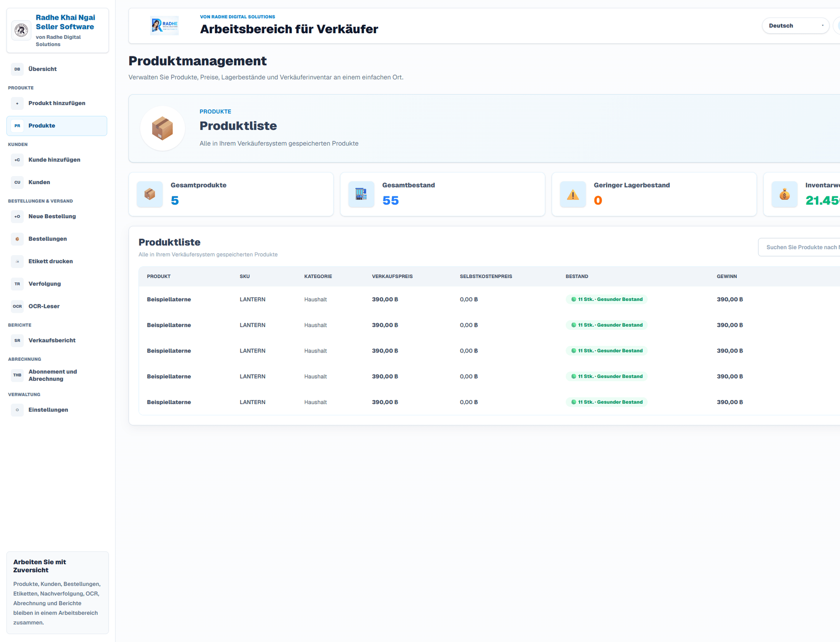The height and width of the screenshot is (642, 840).
Task: Click the product search field
Action: pyautogui.click(x=799, y=247)
